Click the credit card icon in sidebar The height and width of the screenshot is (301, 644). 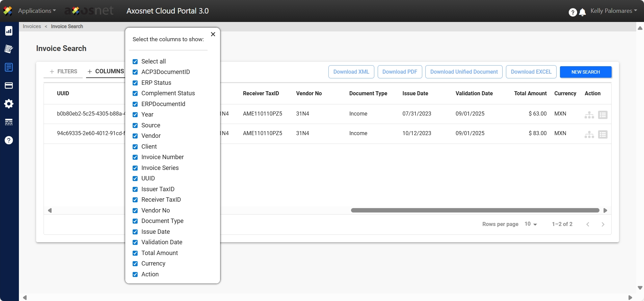9,86
